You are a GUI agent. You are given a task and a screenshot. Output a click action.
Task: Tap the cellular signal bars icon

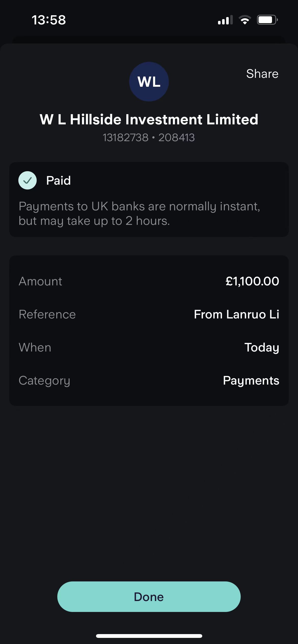point(225,20)
